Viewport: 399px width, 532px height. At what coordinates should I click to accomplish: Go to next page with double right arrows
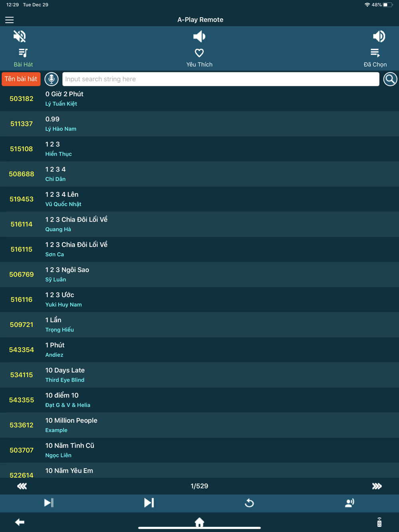click(377, 486)
